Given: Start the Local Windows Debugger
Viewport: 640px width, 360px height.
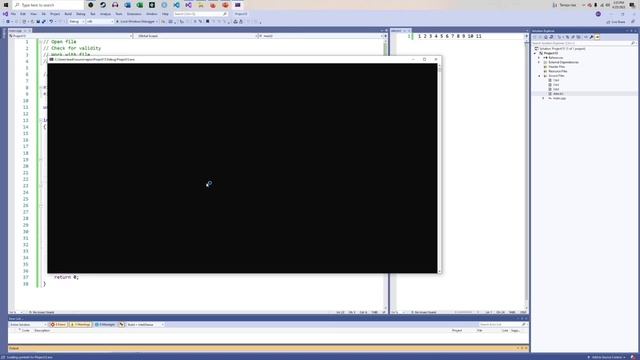Looking at the screenshot, I should click(137, 22).
